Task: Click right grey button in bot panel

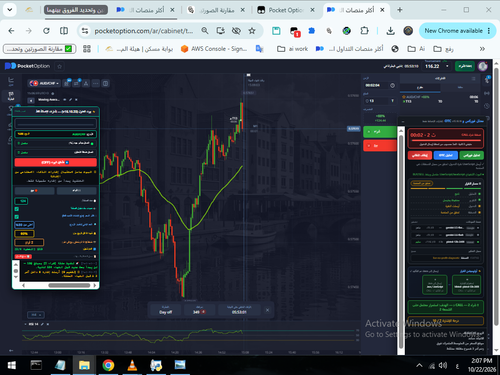Action: (x=77, y=191)
